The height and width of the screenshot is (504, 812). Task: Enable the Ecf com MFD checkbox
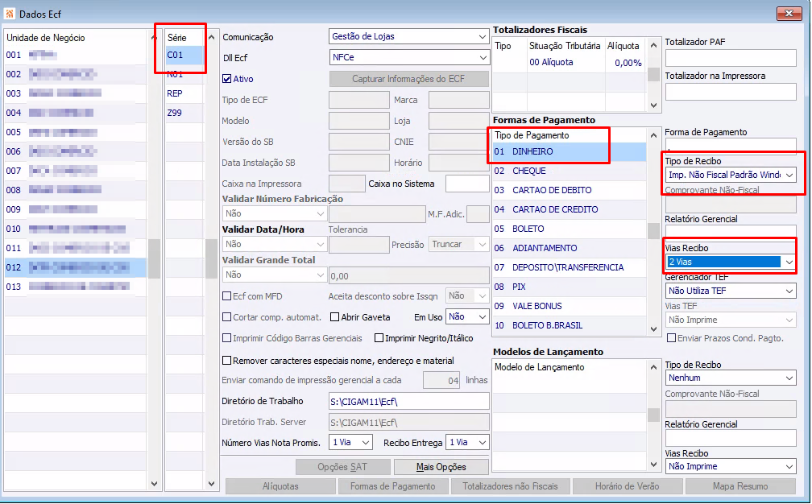[x=227, y=296]
